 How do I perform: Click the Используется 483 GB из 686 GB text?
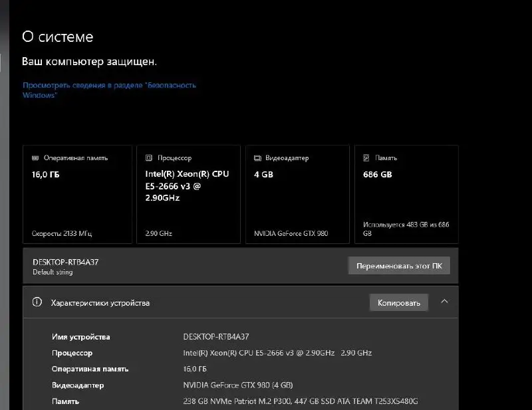(x=406, y=229)
